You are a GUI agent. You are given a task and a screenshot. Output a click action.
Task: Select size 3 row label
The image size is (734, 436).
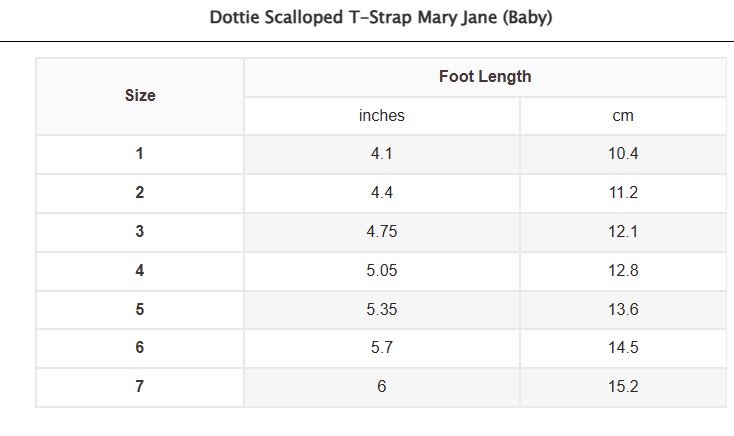[x=140, y=232]
